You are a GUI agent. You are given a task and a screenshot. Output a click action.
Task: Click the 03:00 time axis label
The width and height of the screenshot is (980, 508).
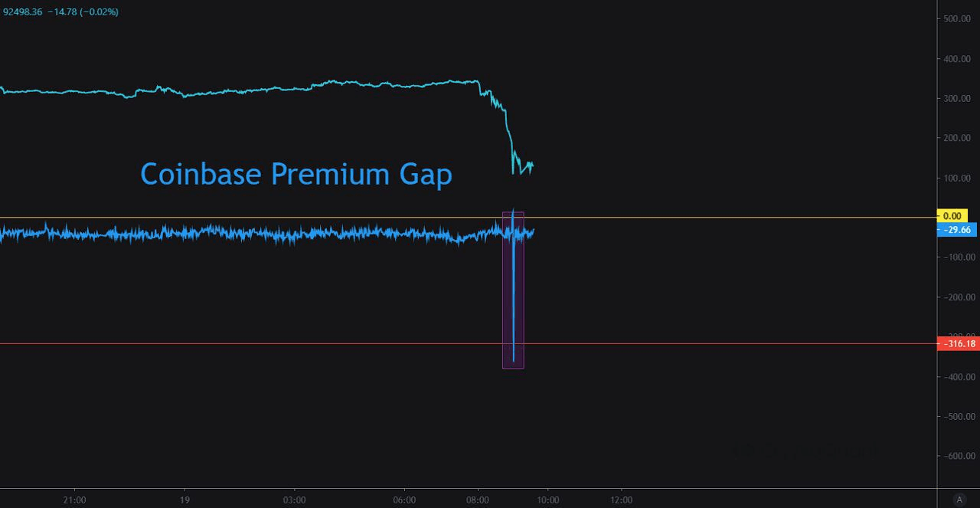point(294,500)
